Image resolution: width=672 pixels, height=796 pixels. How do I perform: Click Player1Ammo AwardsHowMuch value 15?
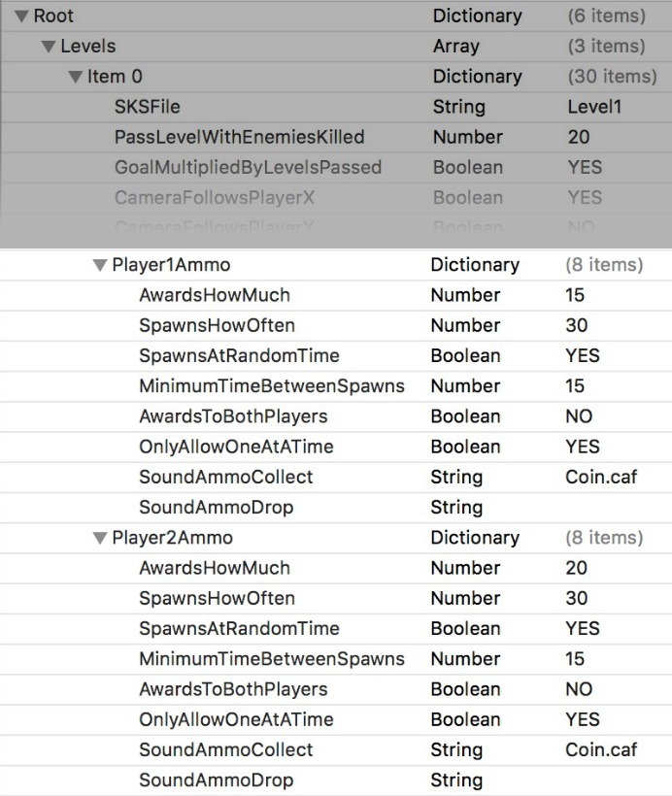click(576, 295)
